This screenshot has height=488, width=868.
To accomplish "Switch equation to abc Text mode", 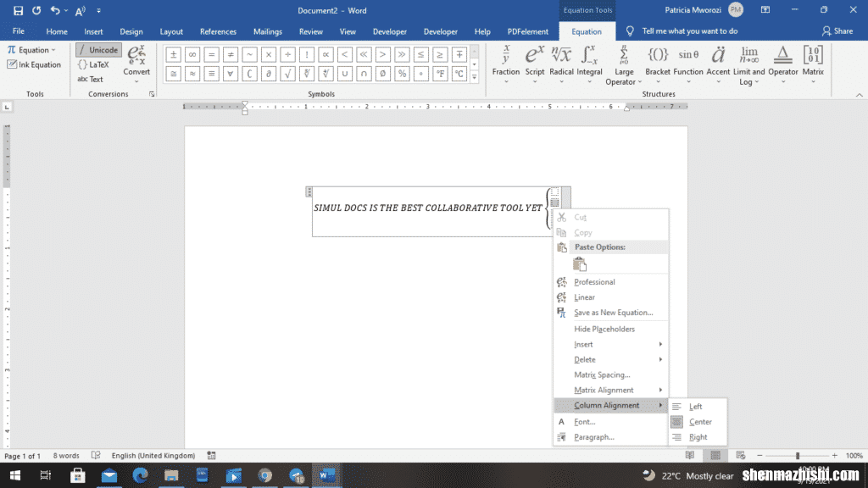I will pos(90,79).
